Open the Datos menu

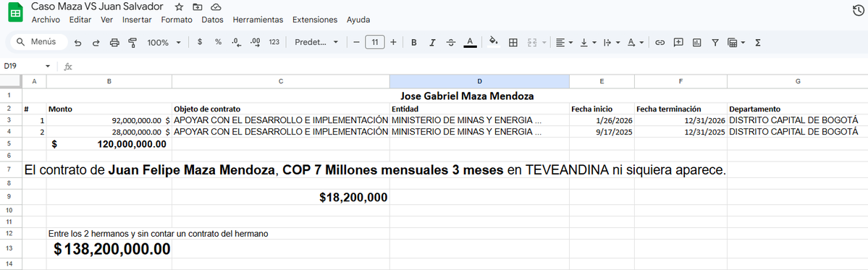pos(213,20)
